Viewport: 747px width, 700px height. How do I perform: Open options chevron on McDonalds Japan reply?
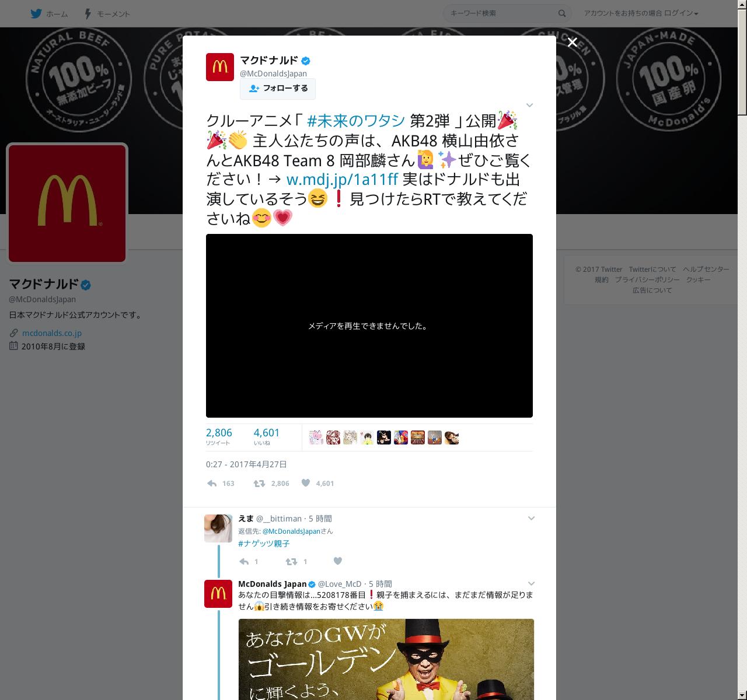531,583
